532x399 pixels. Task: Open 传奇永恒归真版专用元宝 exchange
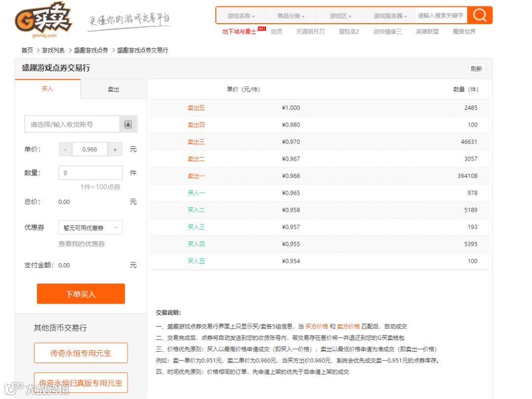[x=81, y=383]
